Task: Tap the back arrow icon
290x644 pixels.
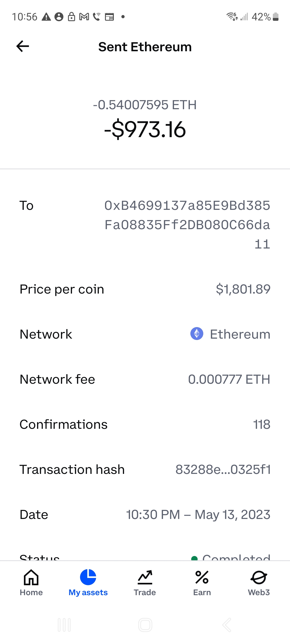Action: 23,46
